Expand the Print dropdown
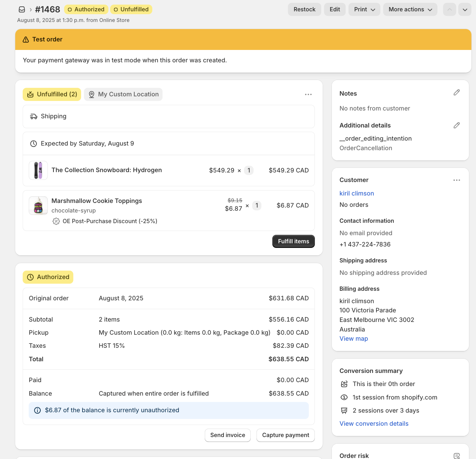This screenshot has height=459, width=476. 364,10
